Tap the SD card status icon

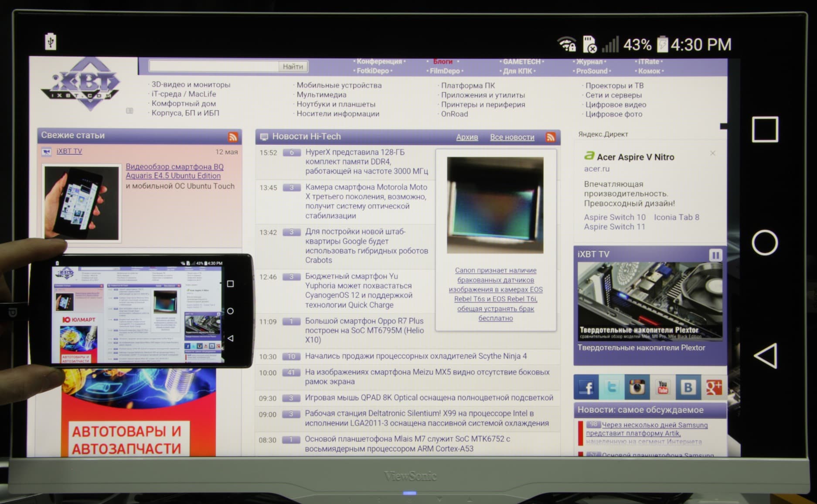590,44
